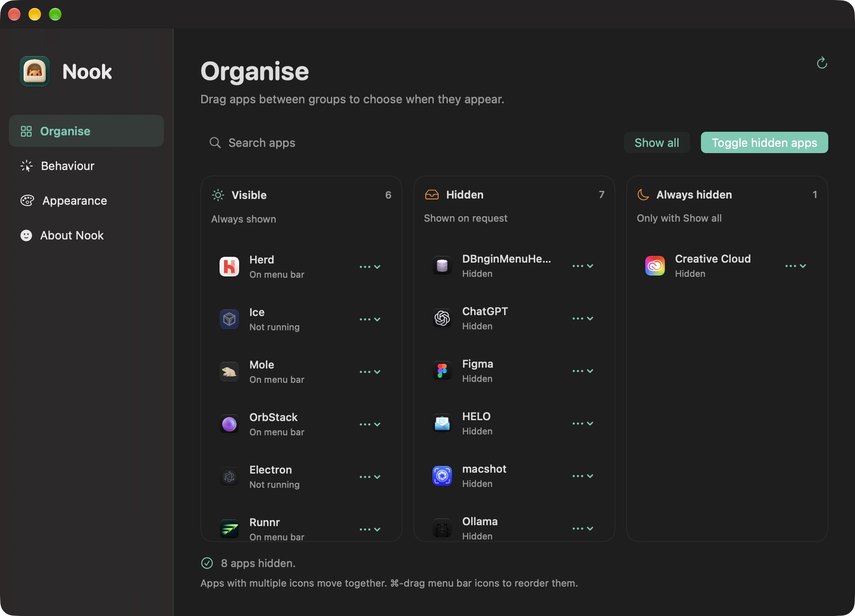Click the '8 apps hidden.' status text
Screen dimensions: 855x616
(x=258, y=563)
